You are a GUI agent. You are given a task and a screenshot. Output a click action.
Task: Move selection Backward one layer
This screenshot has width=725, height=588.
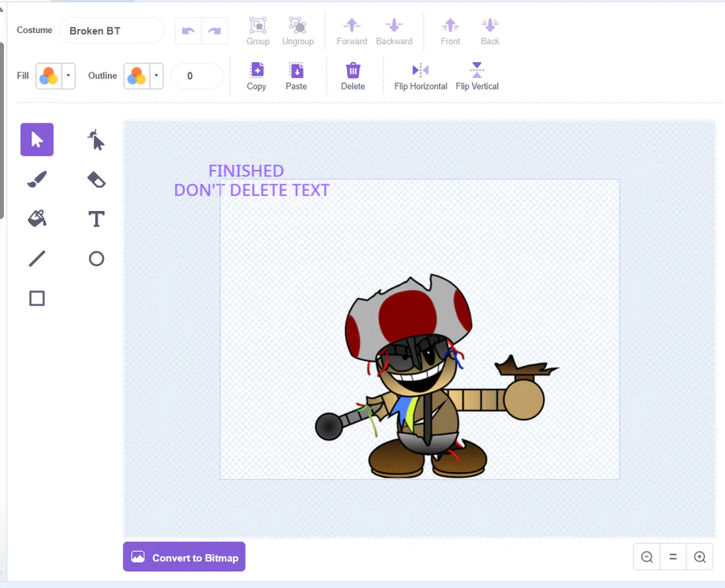pyautogui.click(x=394, y=31)
